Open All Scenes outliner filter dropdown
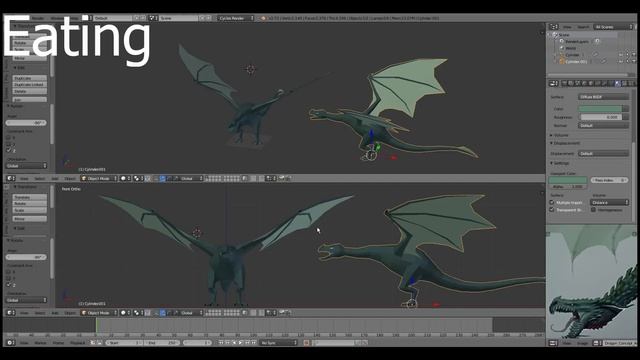Image resolution: width=640 pixels, height=360 pixels. [613, 27]
